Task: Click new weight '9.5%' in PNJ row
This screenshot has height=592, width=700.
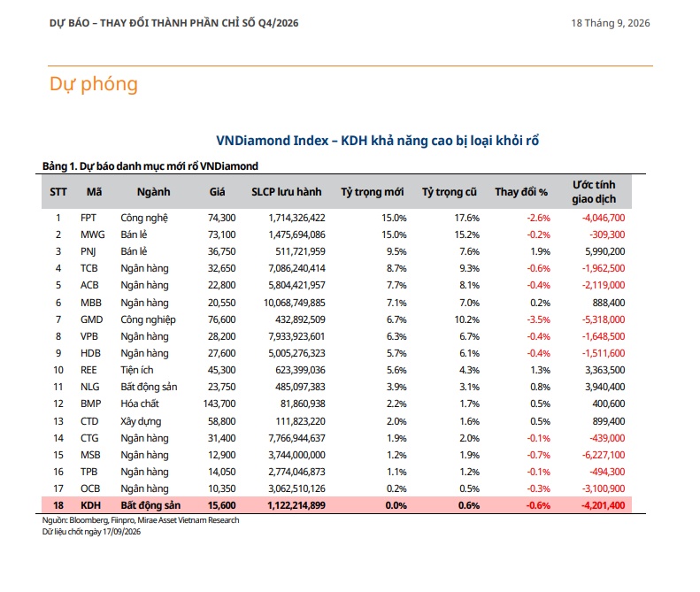Action: click(x=396, y=251)
